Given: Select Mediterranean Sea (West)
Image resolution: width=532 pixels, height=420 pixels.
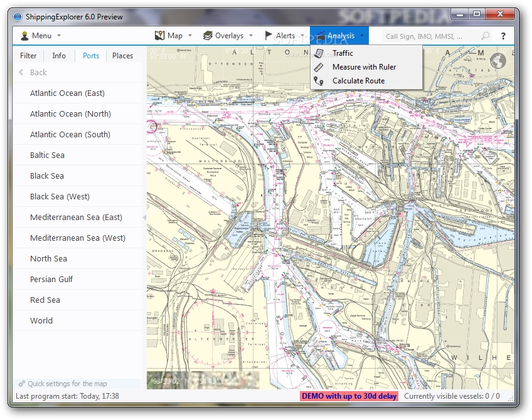Looking at the screenshot, I should [78, 238].
